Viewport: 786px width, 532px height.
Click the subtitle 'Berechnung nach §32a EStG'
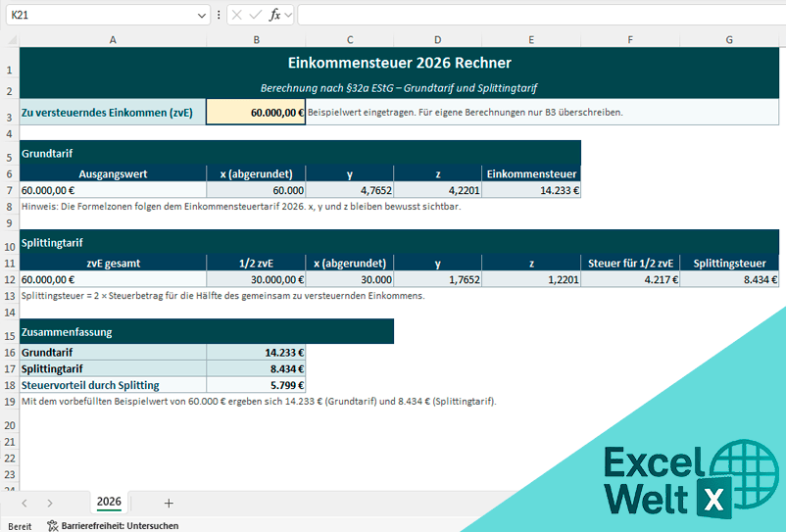click(399, 88)
